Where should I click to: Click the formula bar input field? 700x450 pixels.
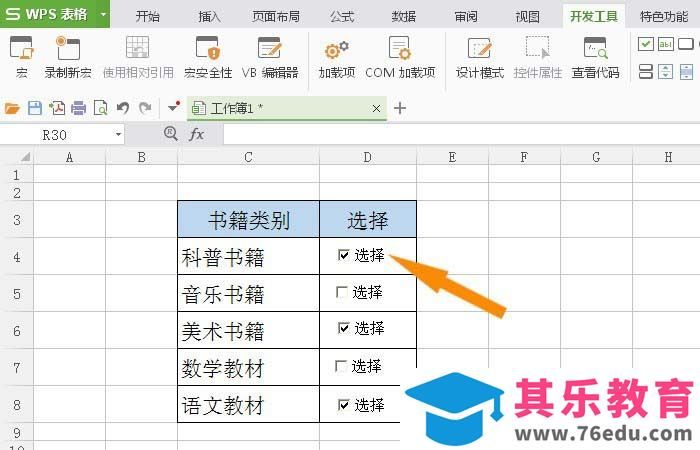pos(462,134)
